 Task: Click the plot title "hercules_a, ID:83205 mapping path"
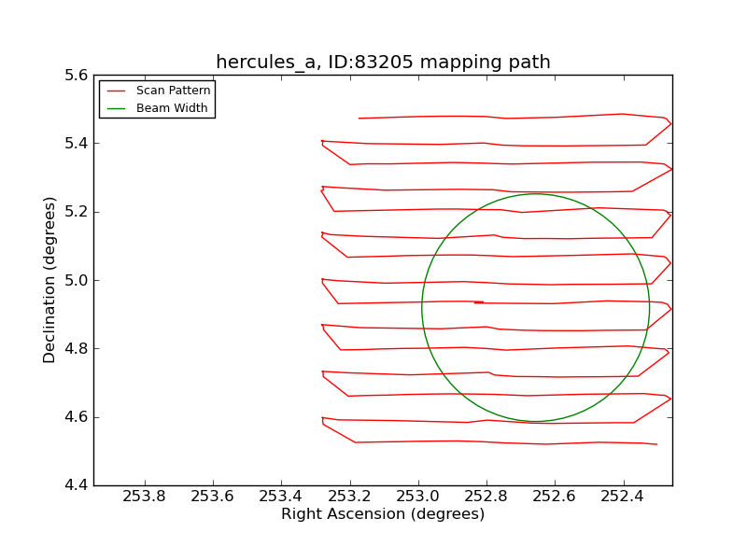[383, 63]
